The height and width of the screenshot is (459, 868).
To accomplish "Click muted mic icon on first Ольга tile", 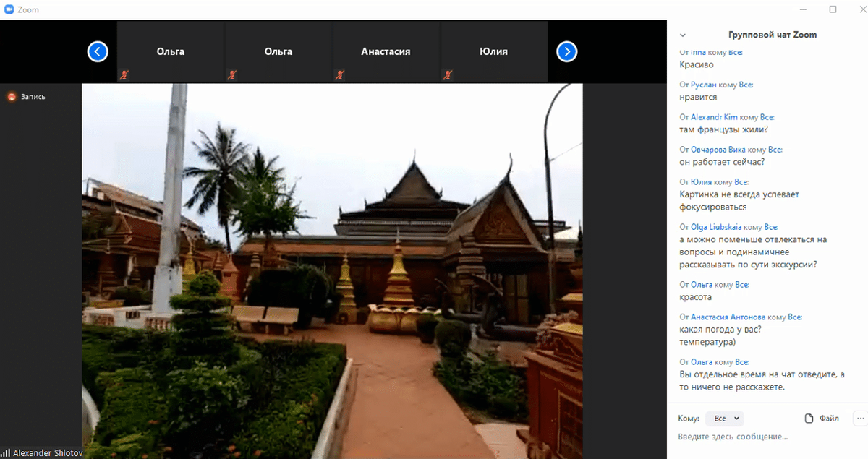I will [x=123, y=74].
